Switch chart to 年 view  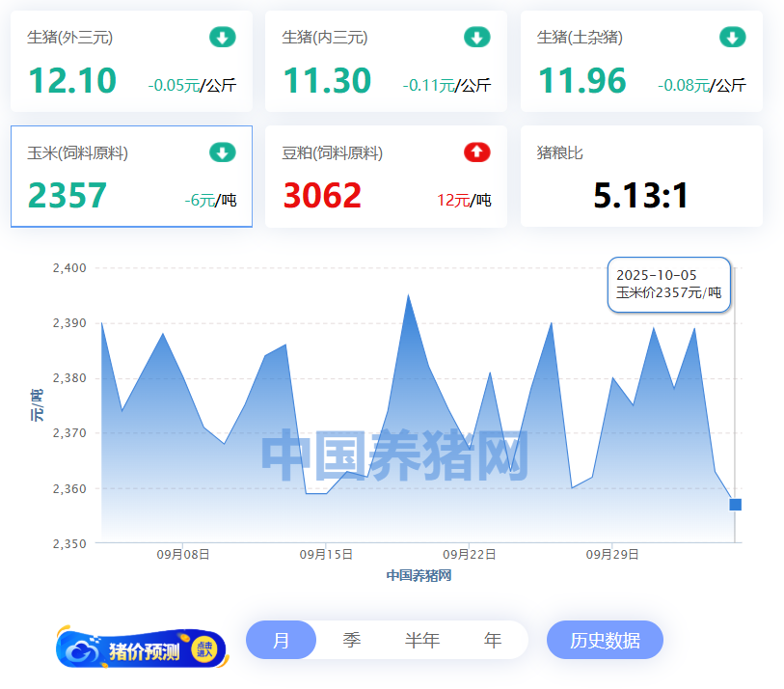point(493,640)
